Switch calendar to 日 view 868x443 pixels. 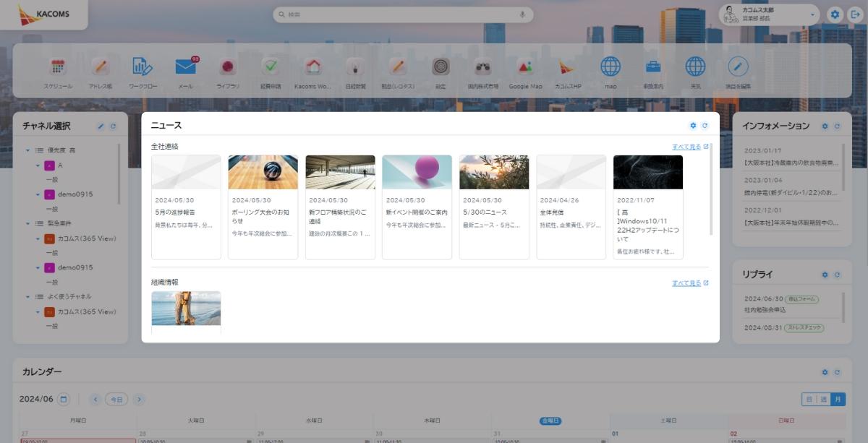808,399
